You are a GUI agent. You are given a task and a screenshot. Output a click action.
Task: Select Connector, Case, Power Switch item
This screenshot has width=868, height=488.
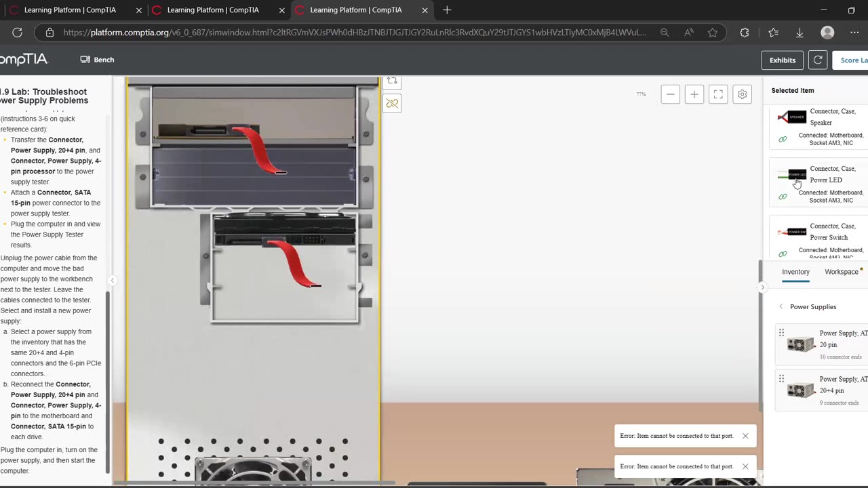(x=819, y=238)
